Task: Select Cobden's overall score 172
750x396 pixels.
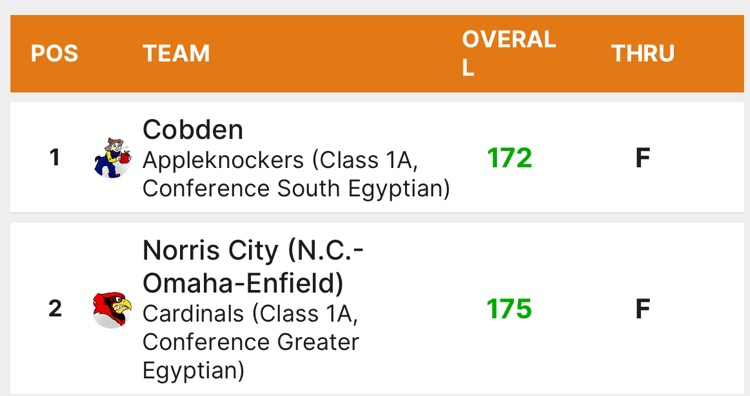Action: (x=509, y=158)
